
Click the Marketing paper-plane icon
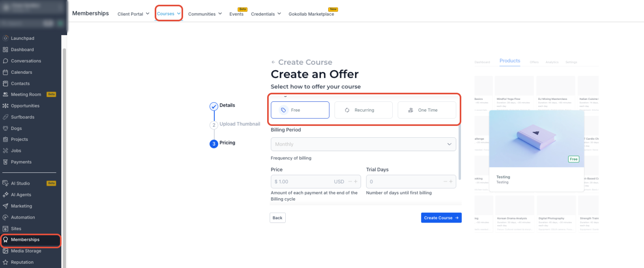[6, 206]
